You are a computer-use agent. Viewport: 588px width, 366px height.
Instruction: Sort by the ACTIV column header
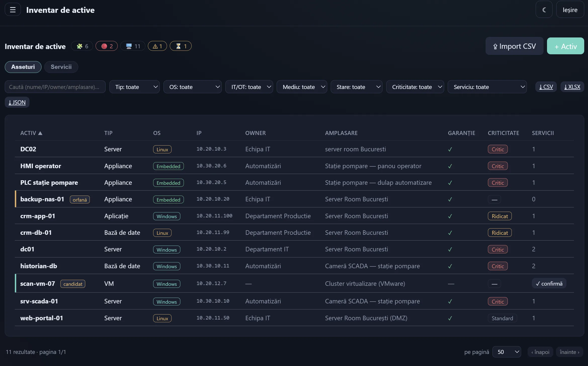[31, 133]
